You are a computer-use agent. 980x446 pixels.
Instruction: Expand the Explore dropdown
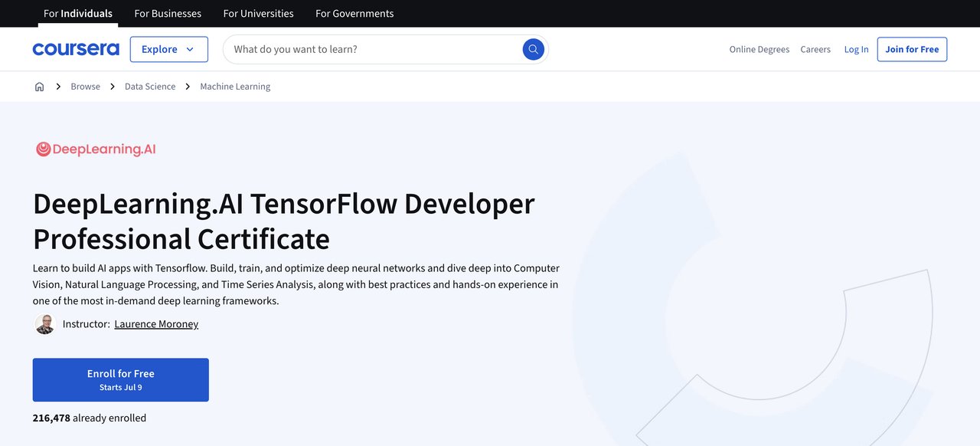168,49
